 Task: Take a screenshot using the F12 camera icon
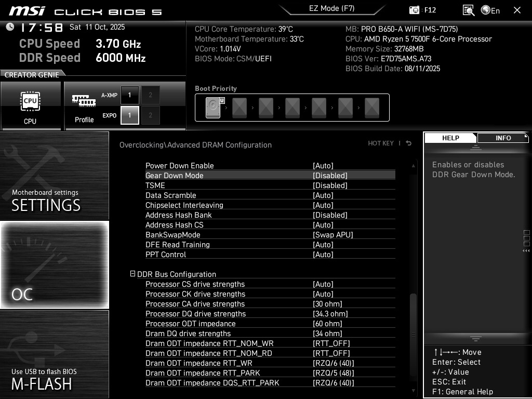pos(414,10)
